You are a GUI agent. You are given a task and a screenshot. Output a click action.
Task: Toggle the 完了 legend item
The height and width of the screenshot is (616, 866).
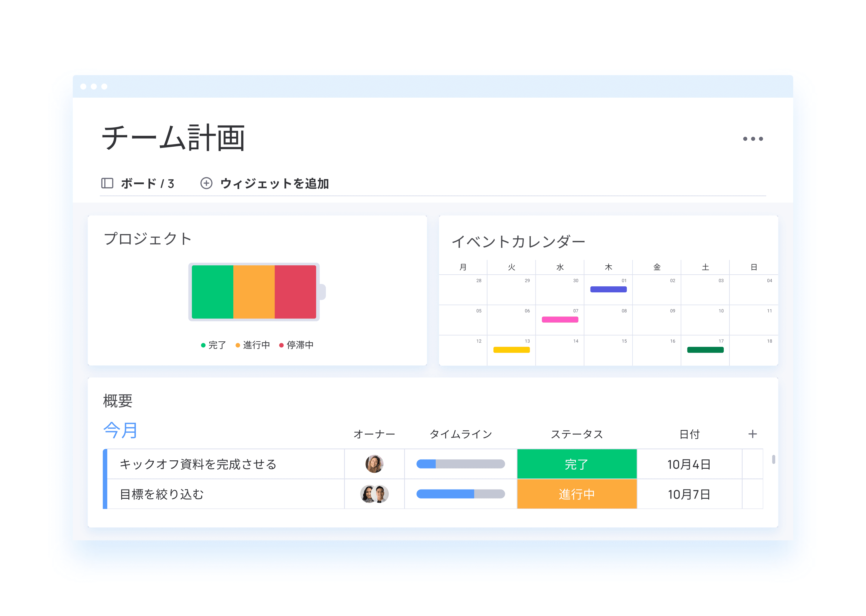pyautogui.click(x=213, y=345)
